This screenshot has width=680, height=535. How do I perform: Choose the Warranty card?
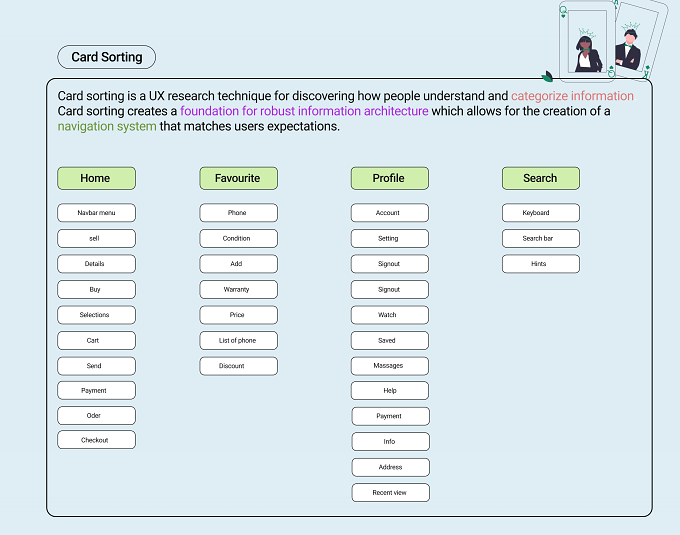tap(239, 289)
